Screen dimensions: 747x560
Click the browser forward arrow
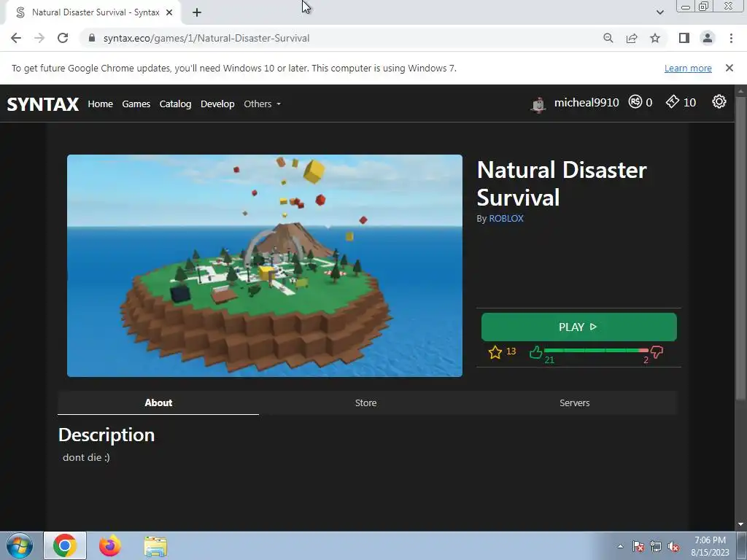point(39,38)
